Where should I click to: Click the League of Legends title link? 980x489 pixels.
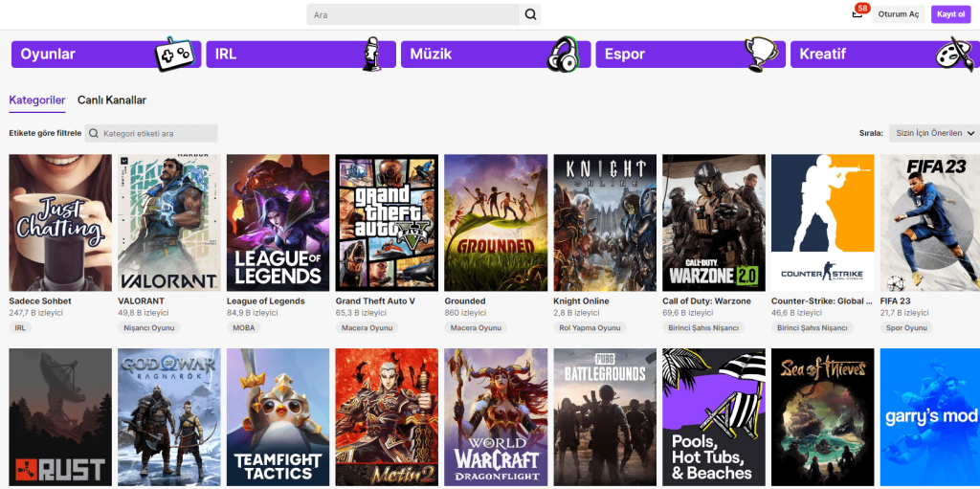pos(266,301)
